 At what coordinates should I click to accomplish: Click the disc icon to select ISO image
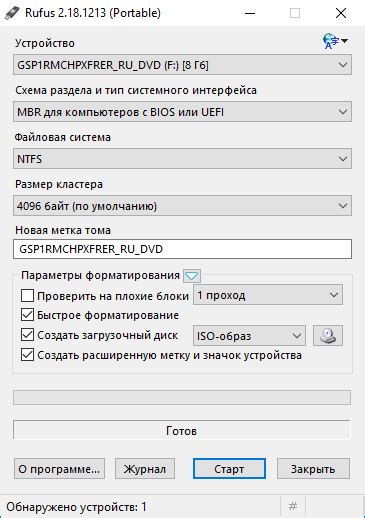click(x=328, y=336)
